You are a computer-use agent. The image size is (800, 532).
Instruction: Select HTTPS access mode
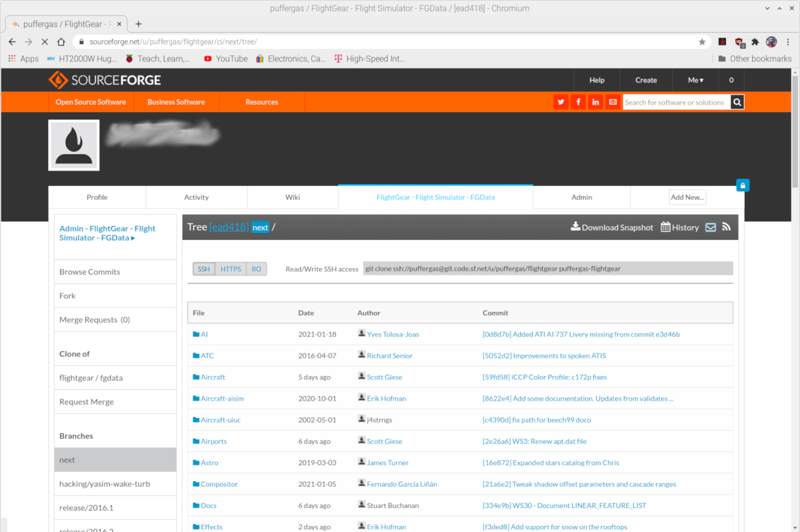pos(231,269)
